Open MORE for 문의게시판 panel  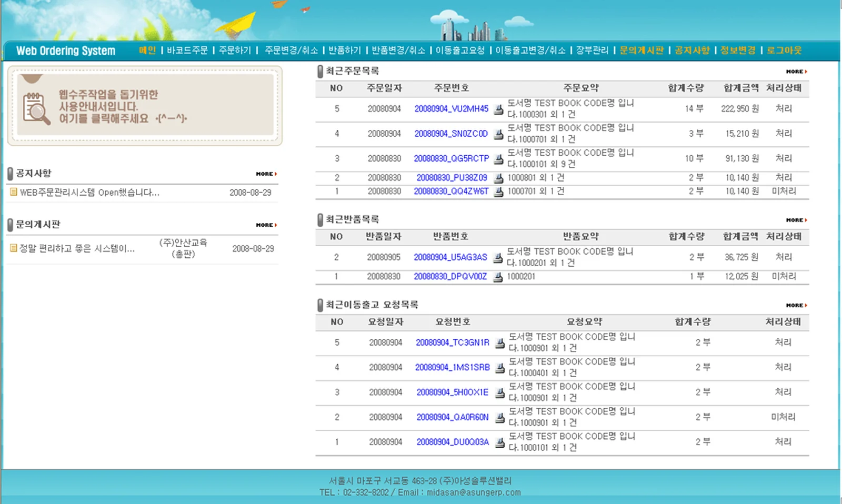point(266,225)
